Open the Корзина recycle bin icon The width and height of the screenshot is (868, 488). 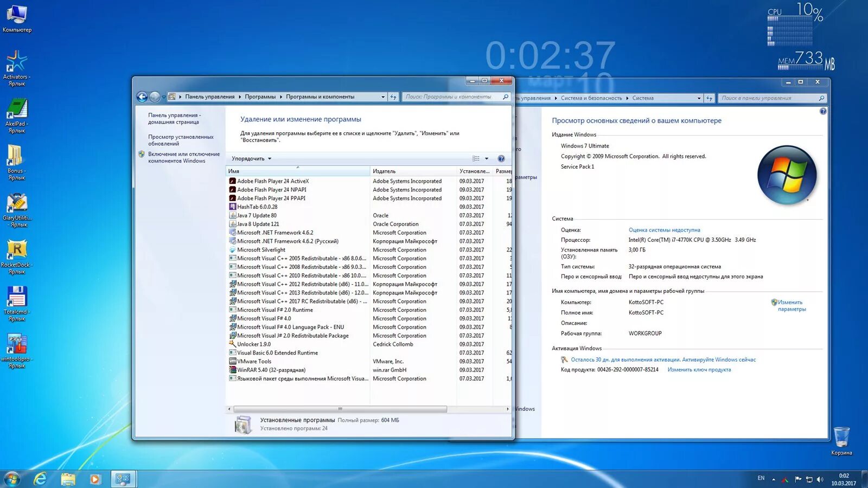[841, 441]
